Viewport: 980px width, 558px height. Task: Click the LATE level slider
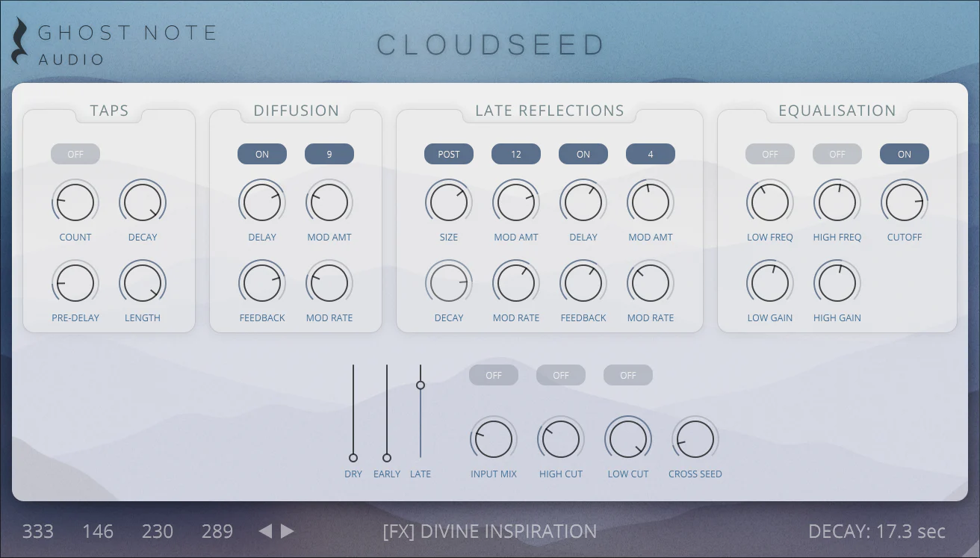point(421,385)
